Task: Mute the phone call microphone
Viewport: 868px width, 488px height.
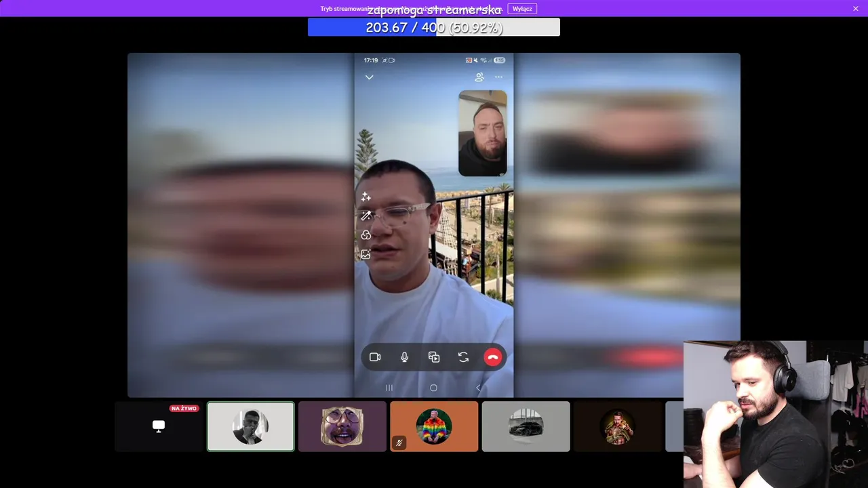Action: coord(405,357)
